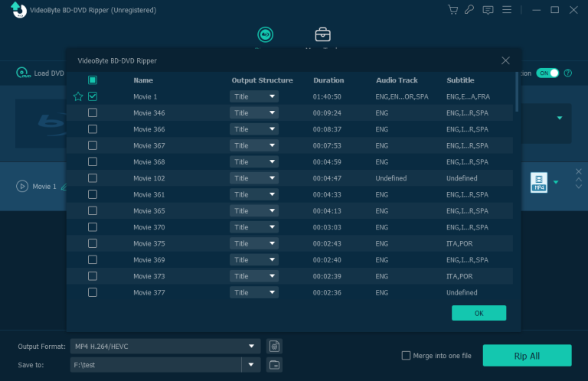Switch to the Toolbox briefcase tab
This screenshot has height=381, width=588.
point(322,34)
